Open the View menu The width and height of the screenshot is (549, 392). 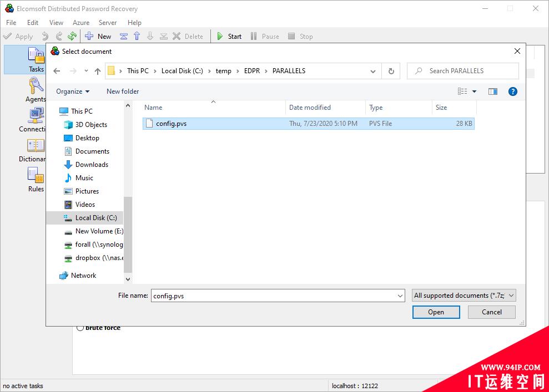[56, 22]
